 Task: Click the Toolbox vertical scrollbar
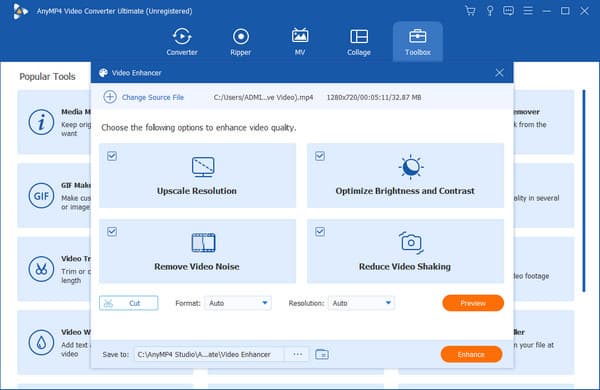click(584, 191)
